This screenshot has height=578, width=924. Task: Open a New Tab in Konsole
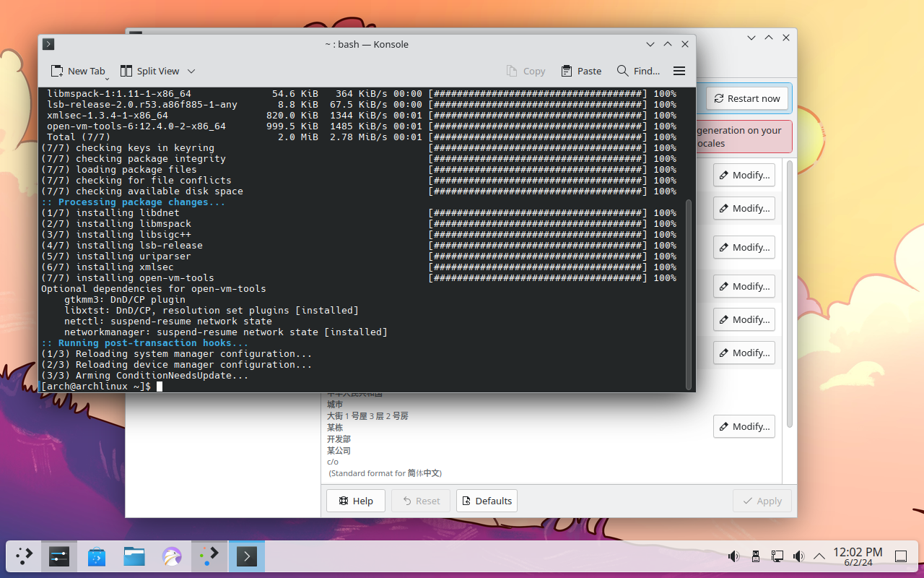pyautogui.click(x=78, y=71)
